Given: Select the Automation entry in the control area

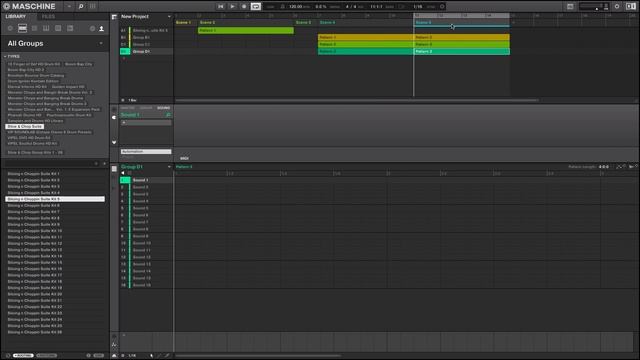Looking at the screenshot, I should click(x=146, y=151).
